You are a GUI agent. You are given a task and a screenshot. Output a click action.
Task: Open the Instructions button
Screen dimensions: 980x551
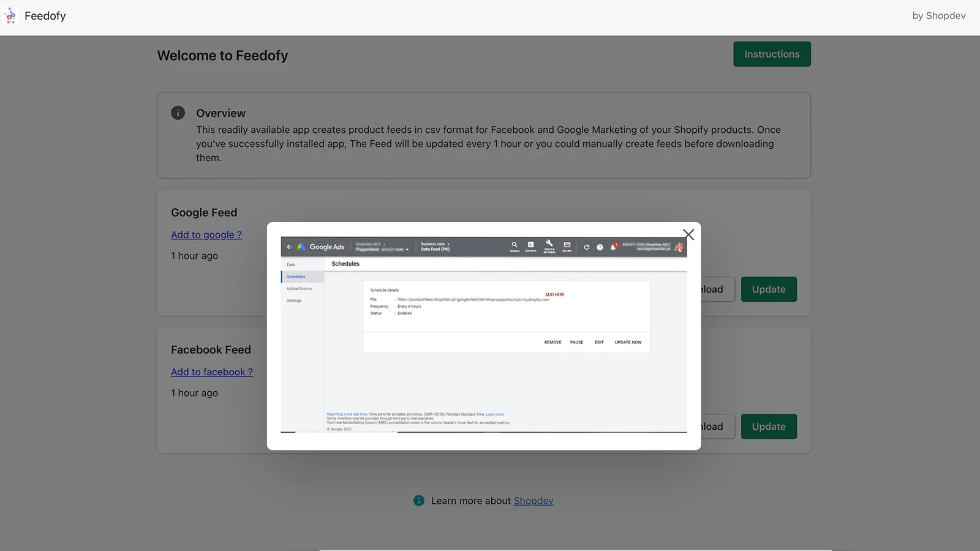[x=772, y=54]
